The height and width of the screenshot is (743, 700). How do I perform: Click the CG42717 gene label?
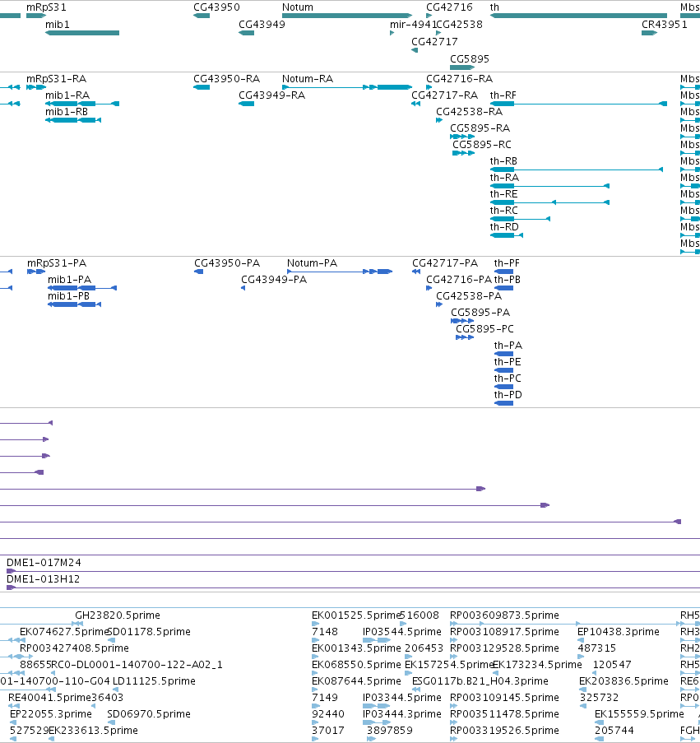point(434,42)
